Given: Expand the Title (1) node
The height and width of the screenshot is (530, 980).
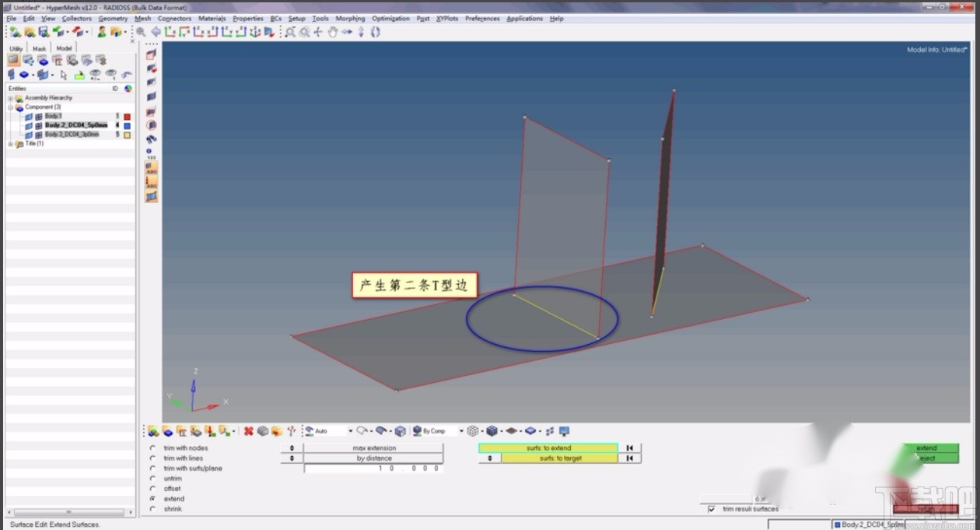Looking at the screenshot, I should pos(10,144).
